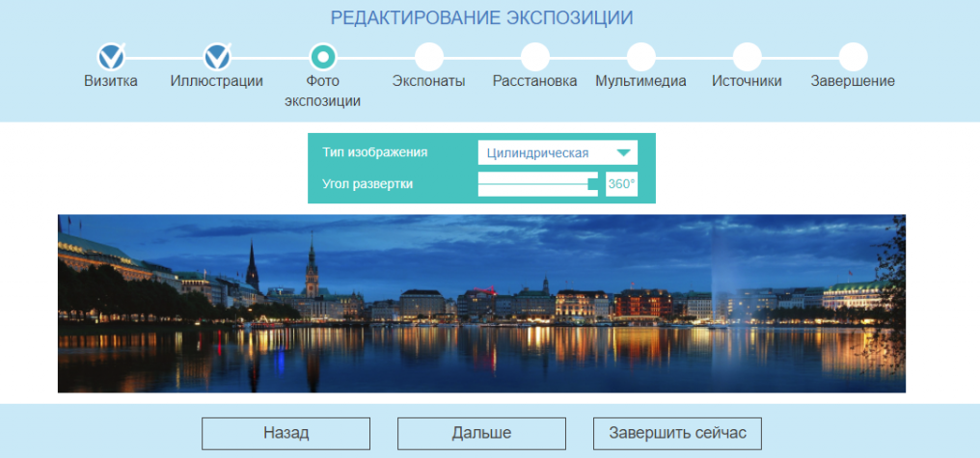Click the checked Визитка step circle
The width and height of the screenshot is (980, 458).
click(111, 56)
